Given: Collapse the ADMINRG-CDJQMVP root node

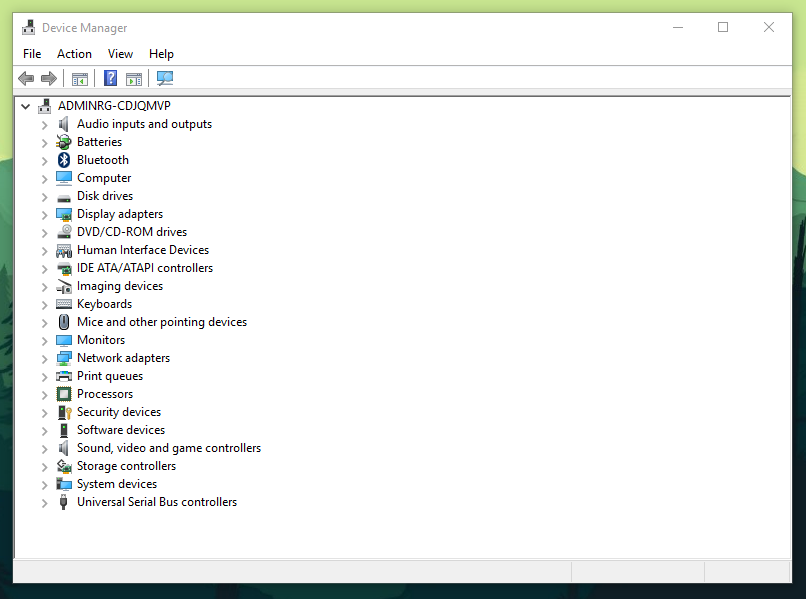Looking at the screenshot, I should tap(26, 106).
